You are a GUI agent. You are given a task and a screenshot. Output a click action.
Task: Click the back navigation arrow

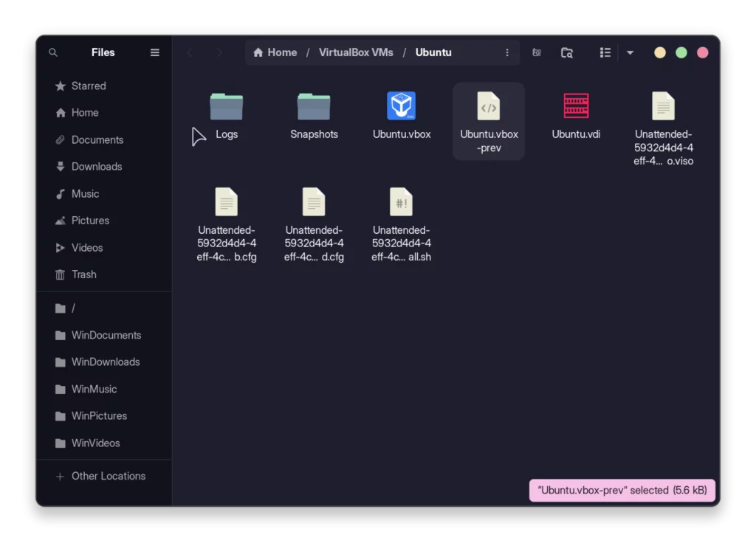coord(190,52)
